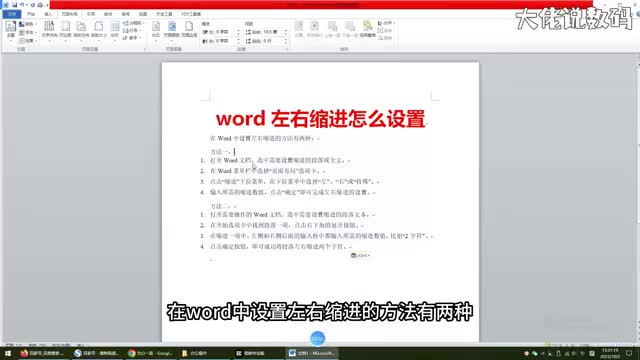Open the PDF toolset (PDF工具集) tab
640x360 pixels.
(191, 14)
